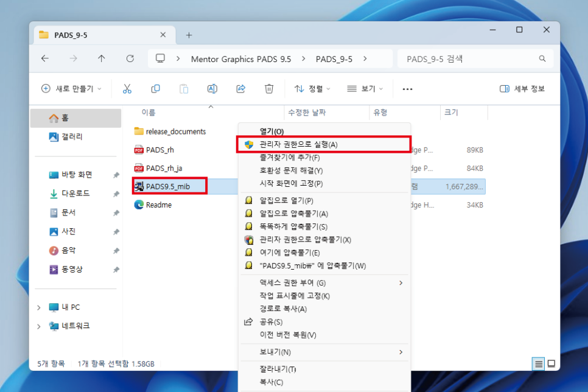Viewport: 588px width, 392px height.
Task: Refresh the folder view
Action: pos(130,58)
